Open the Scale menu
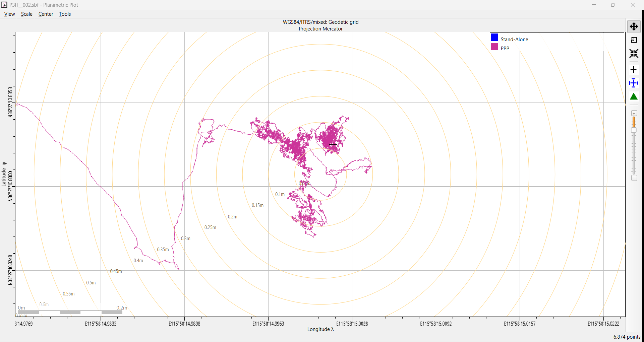Image resolution: width=644 pixels, height=342 pixels. 27,14
